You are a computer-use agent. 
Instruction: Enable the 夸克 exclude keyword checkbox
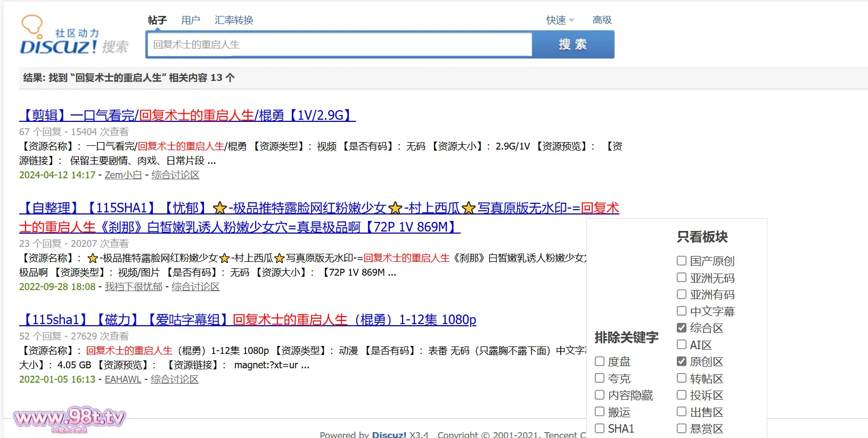[x=600, y=378]
